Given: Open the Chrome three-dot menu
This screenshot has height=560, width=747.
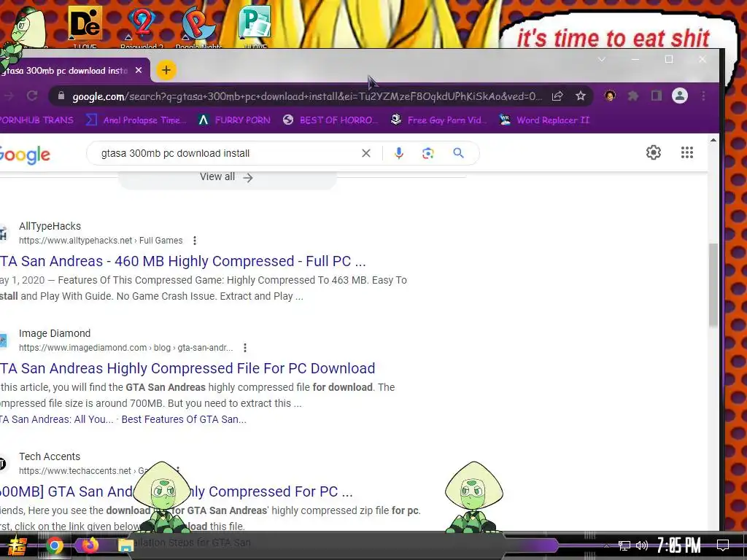Looking at the screenshot, I should tap(703, 96).
